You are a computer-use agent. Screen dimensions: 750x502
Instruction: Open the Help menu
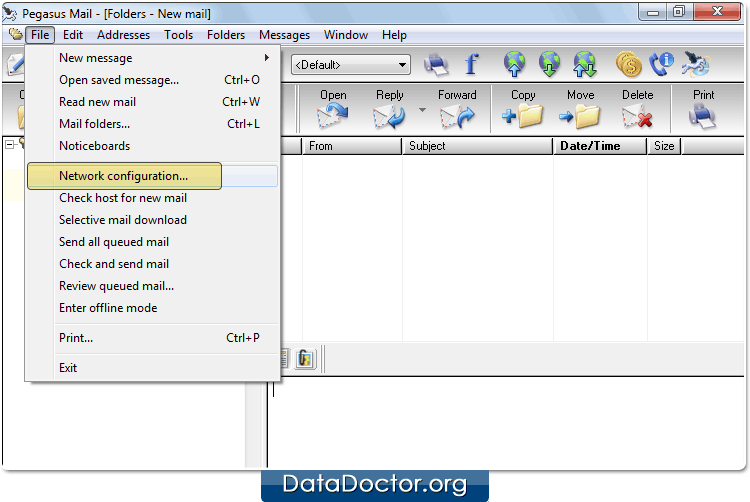[394, 35]
